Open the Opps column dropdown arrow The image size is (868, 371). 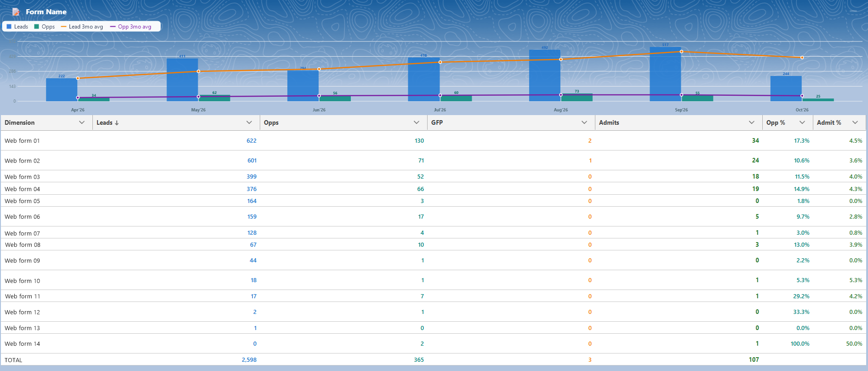[x=417, y=122]
